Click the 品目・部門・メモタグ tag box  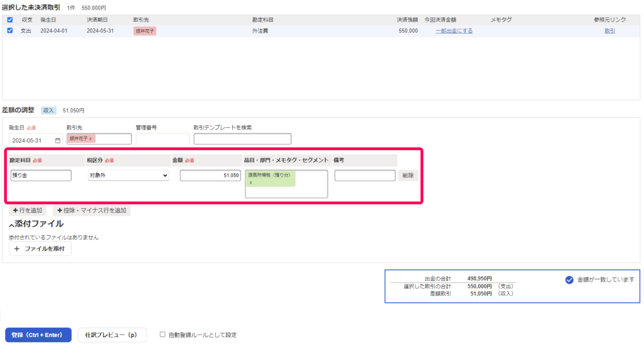286,184
